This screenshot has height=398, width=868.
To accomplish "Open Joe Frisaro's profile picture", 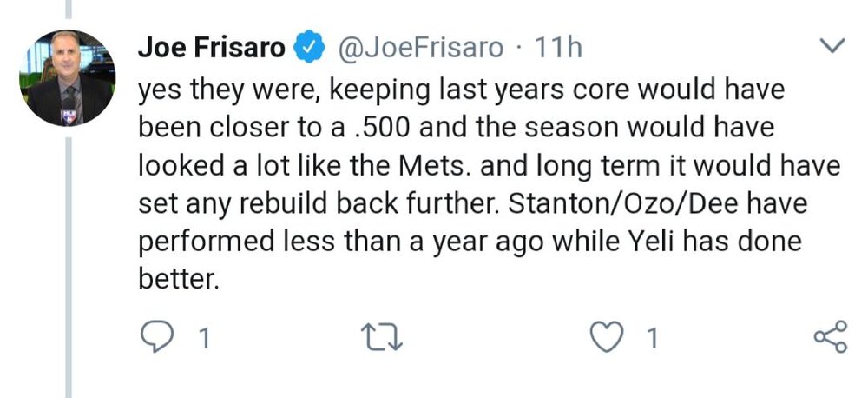I will click(x=68, y=78).
